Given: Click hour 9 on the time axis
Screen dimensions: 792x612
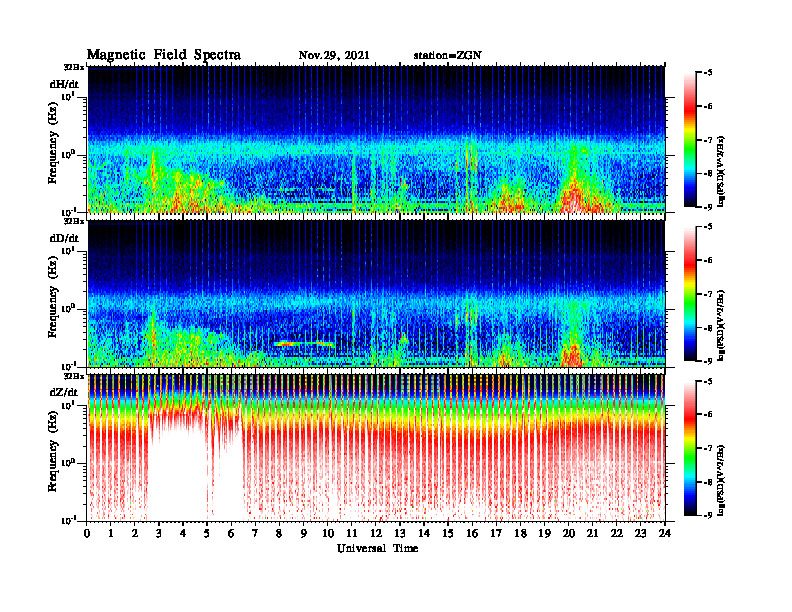Looking at the screenshot, I should tap(304, 534).
